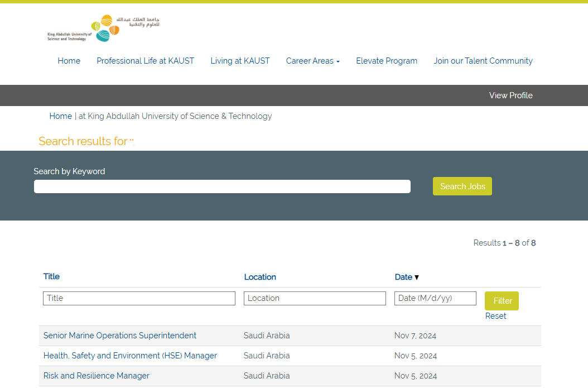Select the Search results for heading

pyautogui.click(x=86, y=141)
